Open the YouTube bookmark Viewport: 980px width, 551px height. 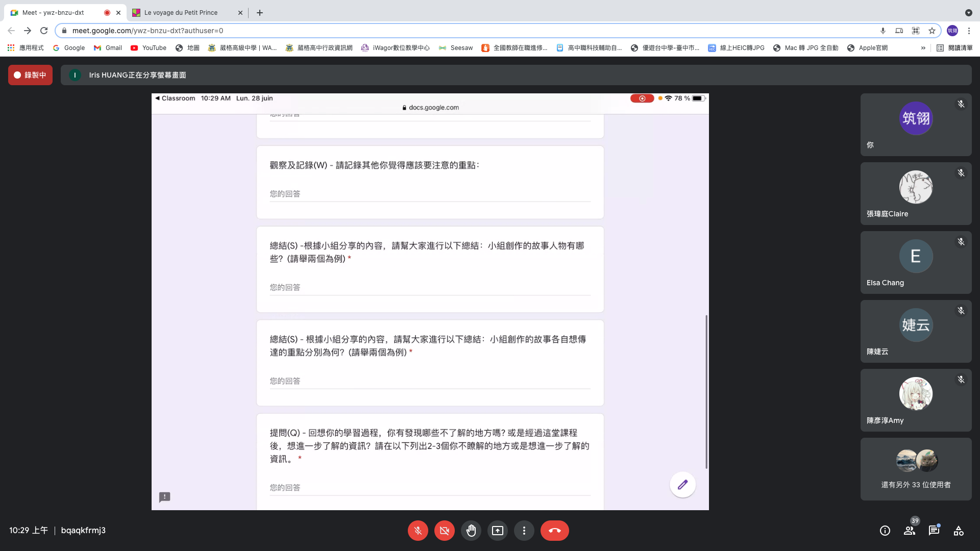149,48
